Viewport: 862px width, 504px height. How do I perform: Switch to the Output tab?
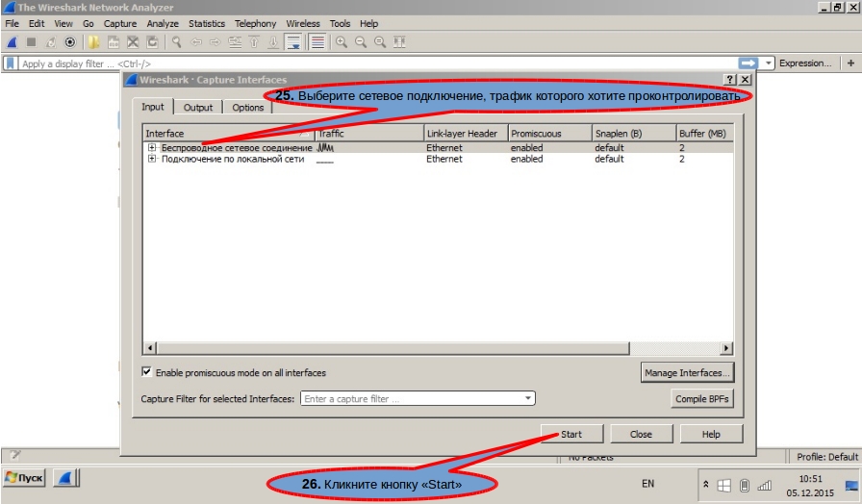(x=198, y=108)
